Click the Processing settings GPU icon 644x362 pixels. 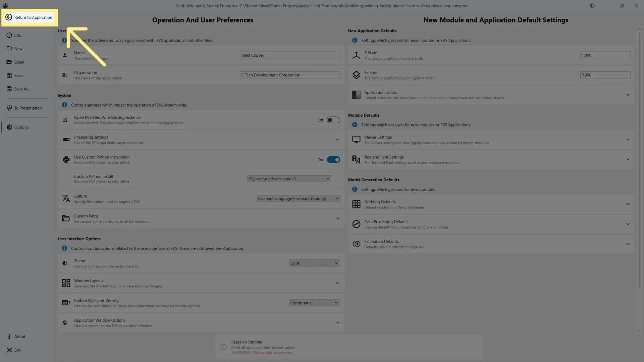66,139
